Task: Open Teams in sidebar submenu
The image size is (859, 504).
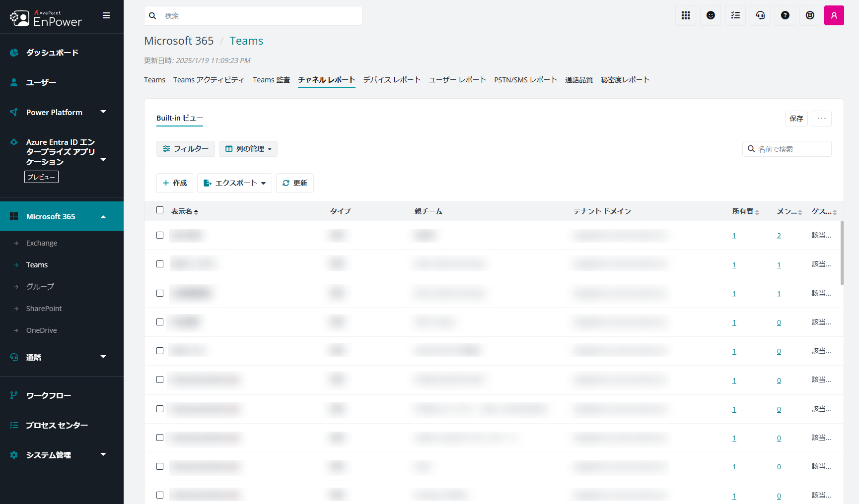Action: (x=37, y=265)
